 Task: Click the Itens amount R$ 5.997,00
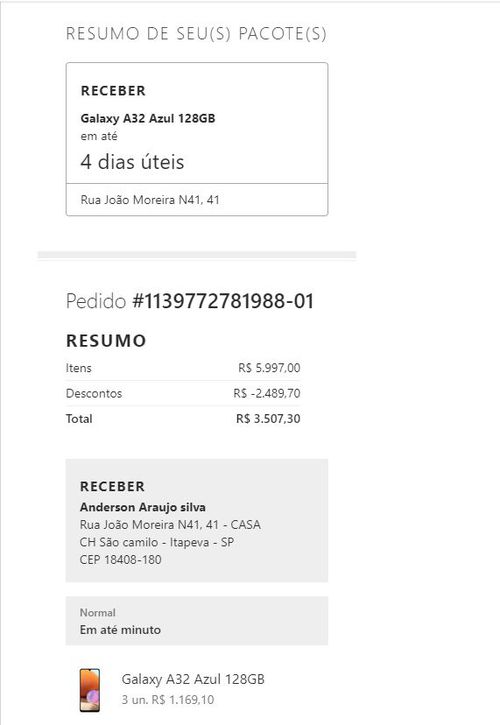(269, 368)
